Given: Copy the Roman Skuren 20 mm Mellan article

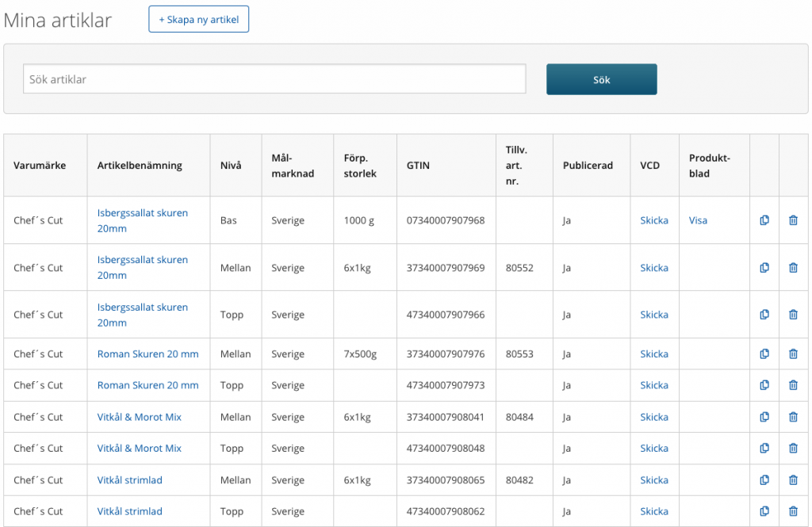Looking at the screenshot, I should pos(764,353).
